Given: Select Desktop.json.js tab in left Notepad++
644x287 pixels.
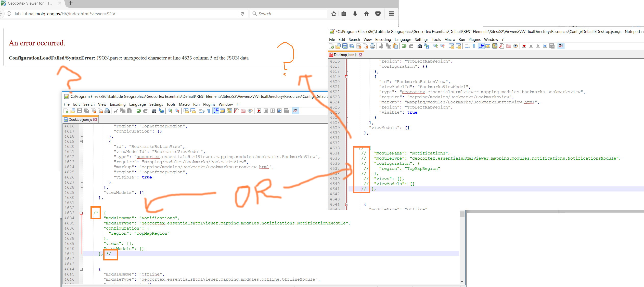Looking at the screenshot, I should pyautogui.click(x=80, y=119).
